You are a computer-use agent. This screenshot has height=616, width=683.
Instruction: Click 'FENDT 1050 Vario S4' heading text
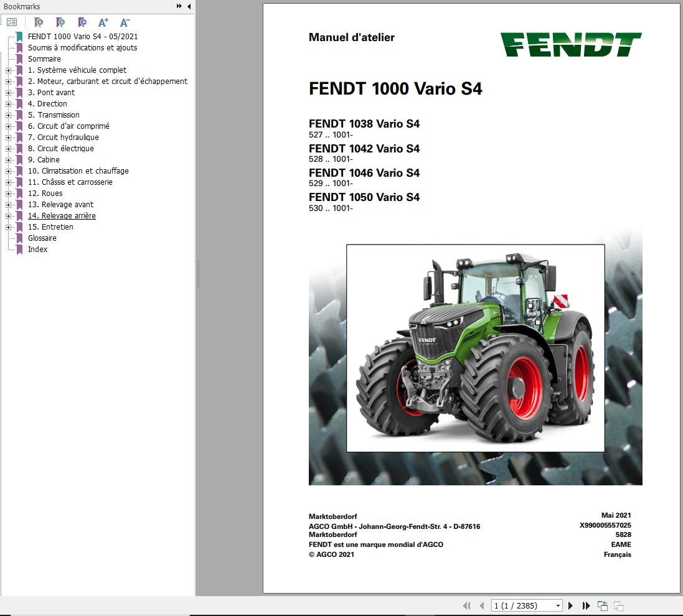364,197
